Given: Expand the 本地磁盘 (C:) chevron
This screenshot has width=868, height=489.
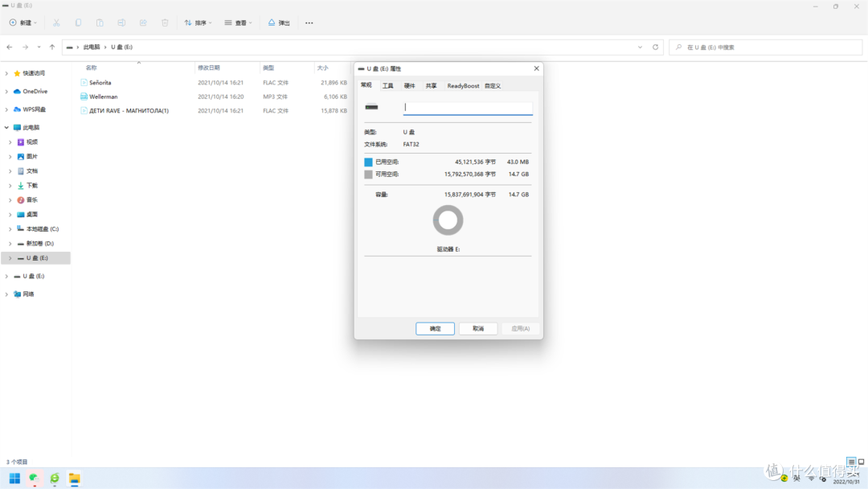Looking at the screenshot, I should tap(10, 228).
